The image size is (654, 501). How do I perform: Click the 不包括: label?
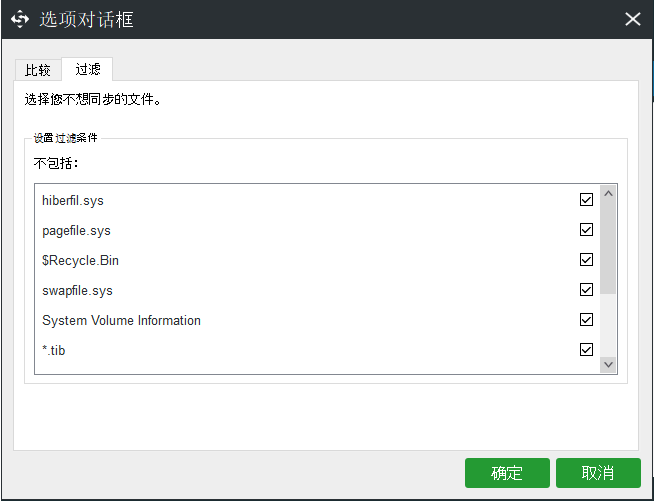click(x=56, y=163)
